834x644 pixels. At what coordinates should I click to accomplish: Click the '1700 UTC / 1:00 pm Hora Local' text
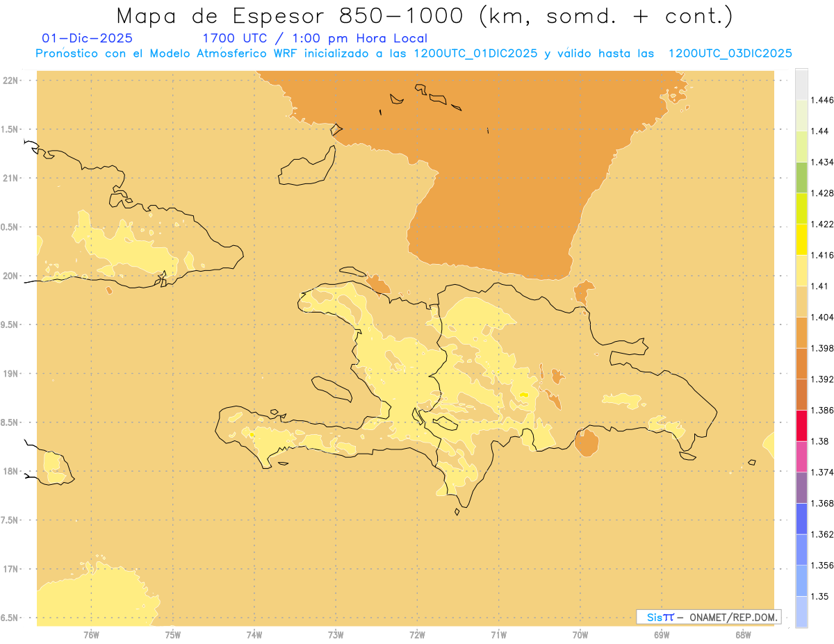[x=314, y=38]
